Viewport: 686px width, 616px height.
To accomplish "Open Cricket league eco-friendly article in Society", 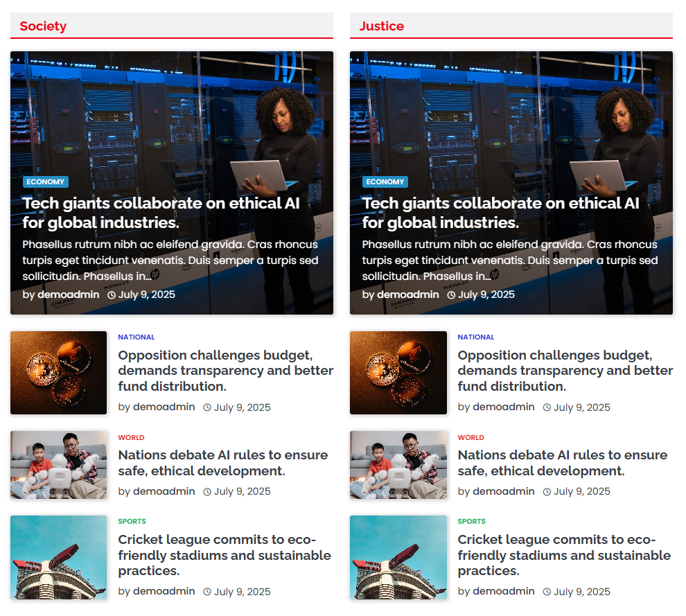I will [225, 555].
